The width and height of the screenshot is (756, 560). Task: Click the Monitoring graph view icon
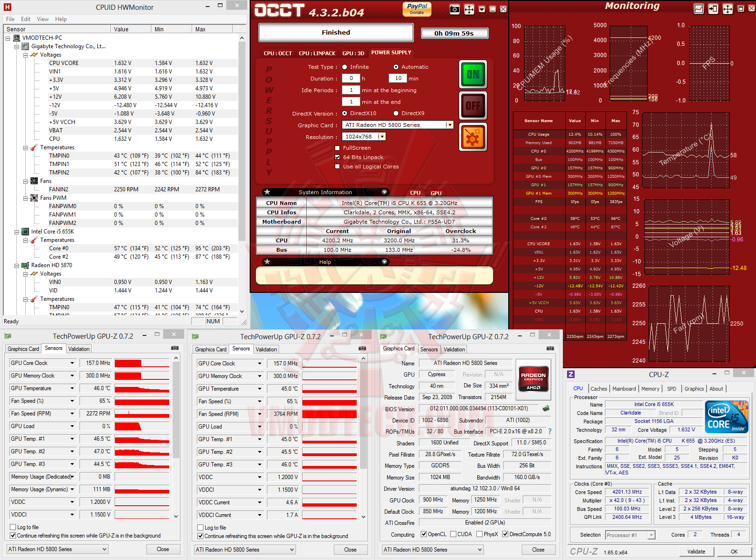pyautogui.click(x=698, y=9)
